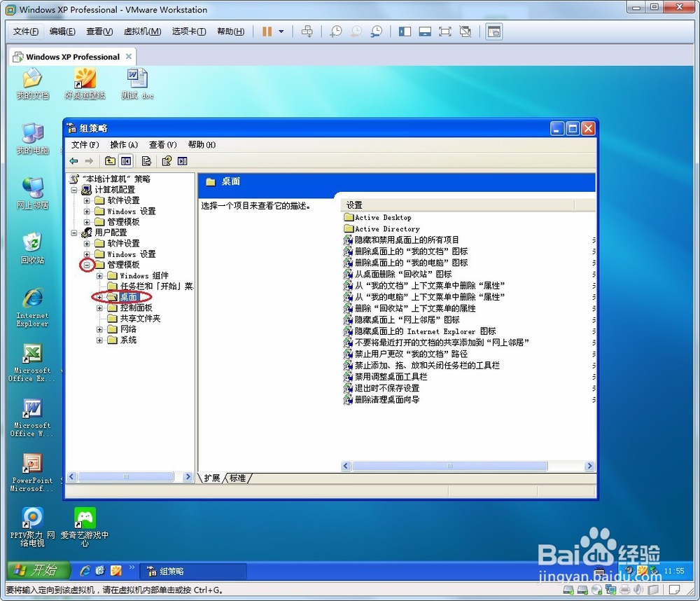Select Internet Explorer desktop icon
The height and width of the screenshot is (601, 700).
point(32,308)
